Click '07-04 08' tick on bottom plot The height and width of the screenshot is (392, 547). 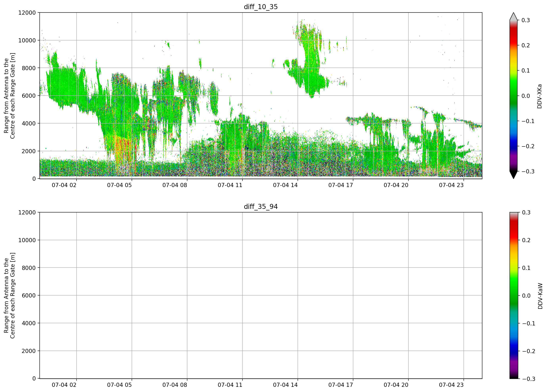click(x=175, y=385)
